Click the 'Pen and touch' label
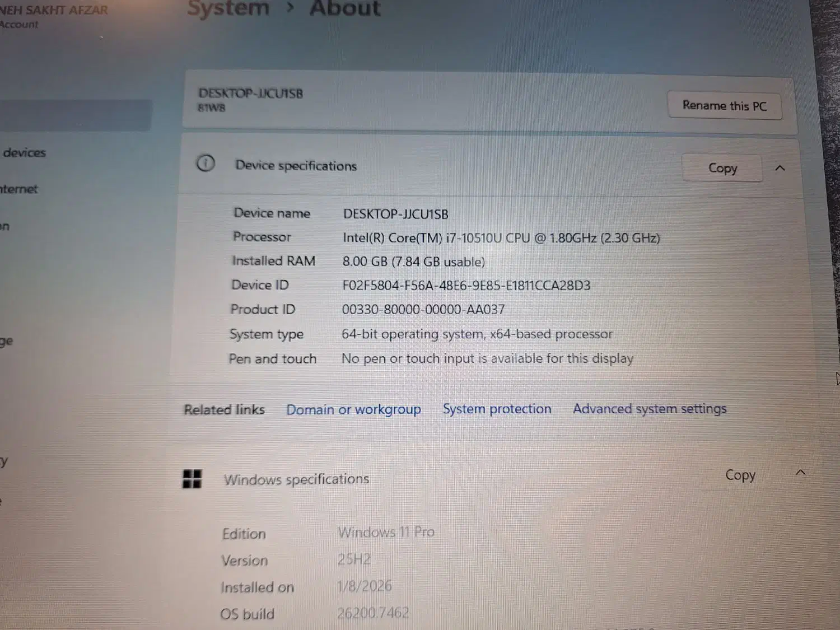840x630 pixels. pyautogui.click(x=273, y=359)
